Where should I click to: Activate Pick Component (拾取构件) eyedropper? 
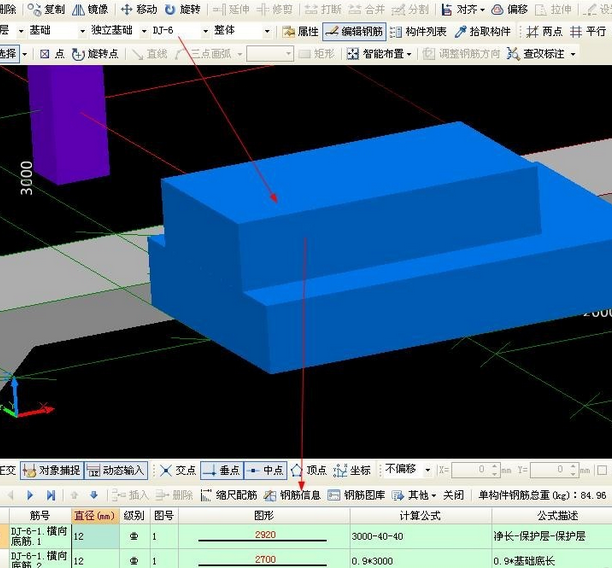483,32
